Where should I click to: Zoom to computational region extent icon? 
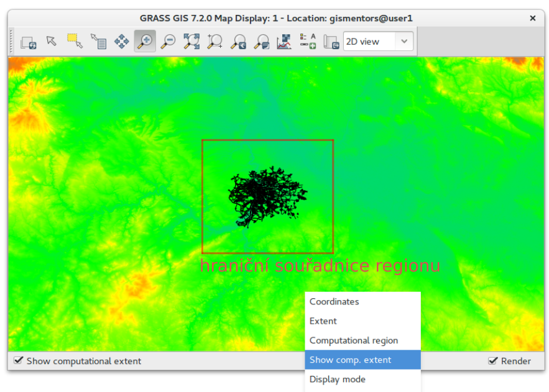coord(215,42)
